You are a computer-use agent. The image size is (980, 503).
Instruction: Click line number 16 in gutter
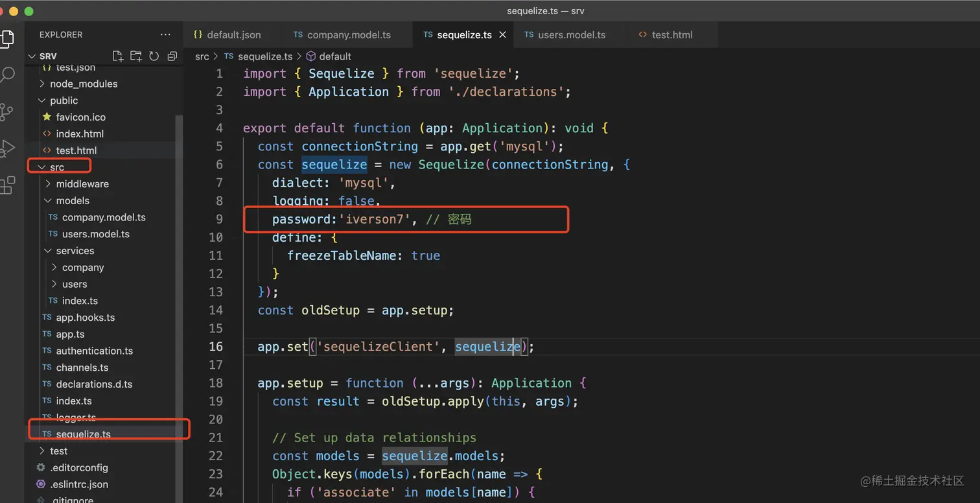[x=215, y=347]
